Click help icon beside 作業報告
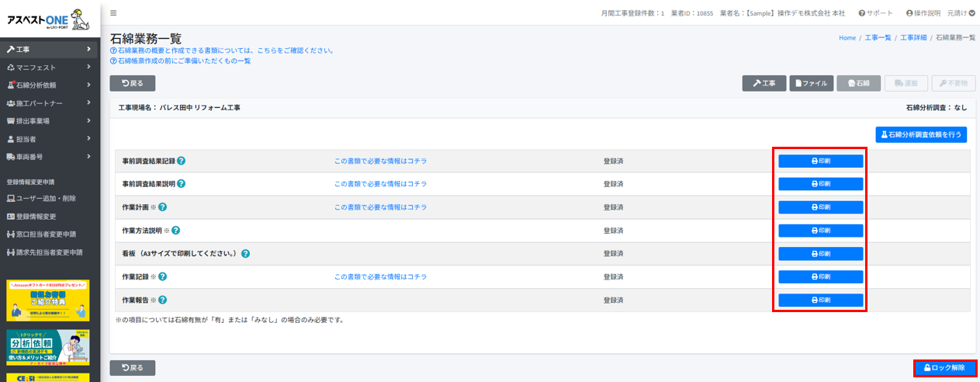 (x=163, y=300)
